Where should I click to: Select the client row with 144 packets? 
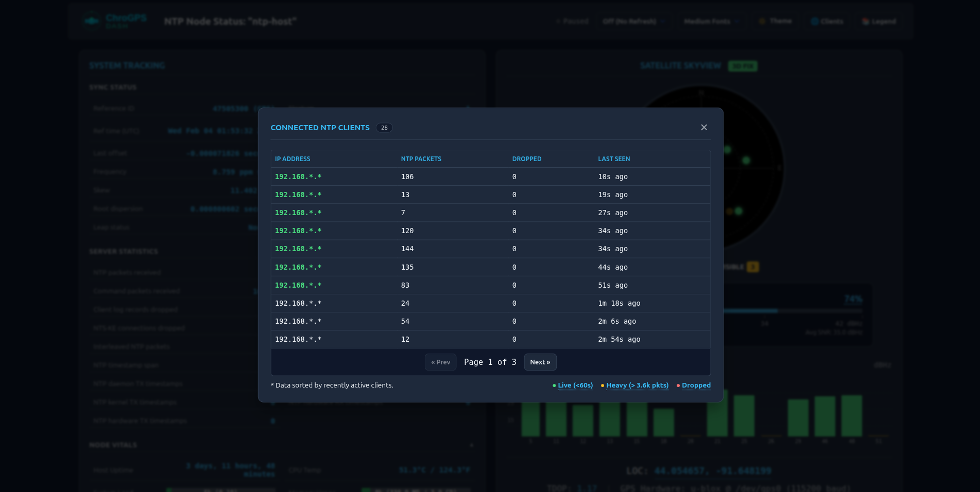pyautogui.click(x=490, y=249)
